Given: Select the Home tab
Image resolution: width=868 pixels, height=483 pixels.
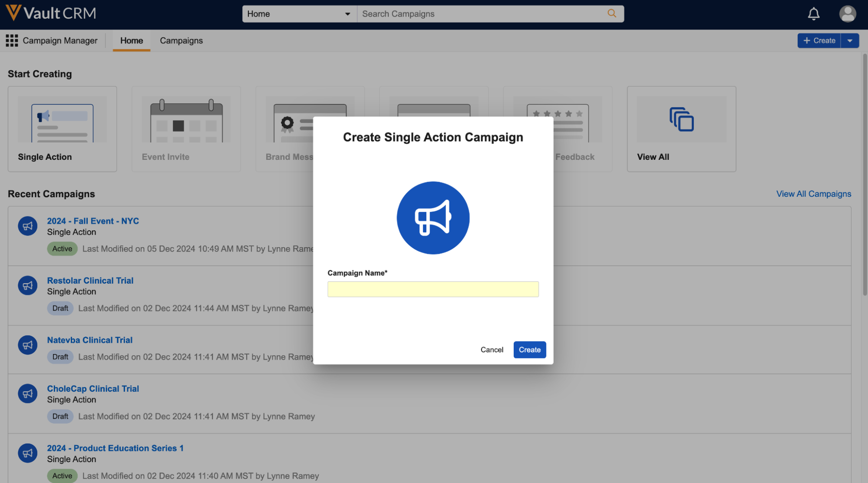Looking at the screenshot, I should (132, 40).
